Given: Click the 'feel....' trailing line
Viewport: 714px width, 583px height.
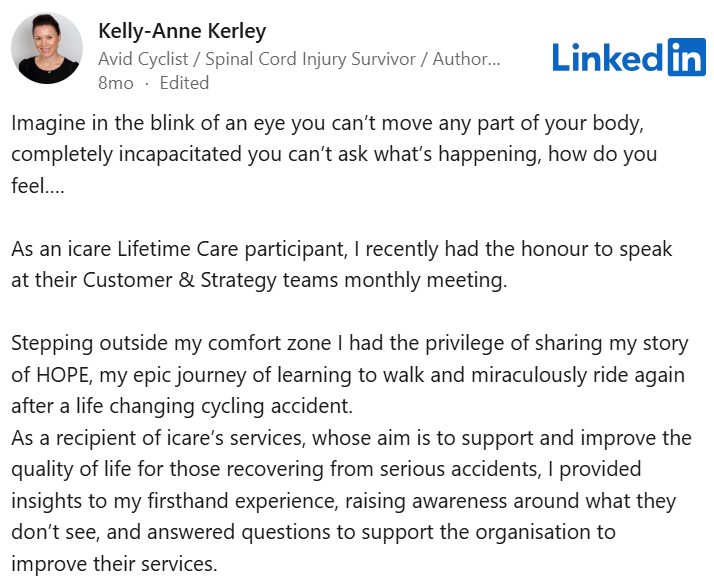Looking at the screenshot, I should (x=38, y=186).
